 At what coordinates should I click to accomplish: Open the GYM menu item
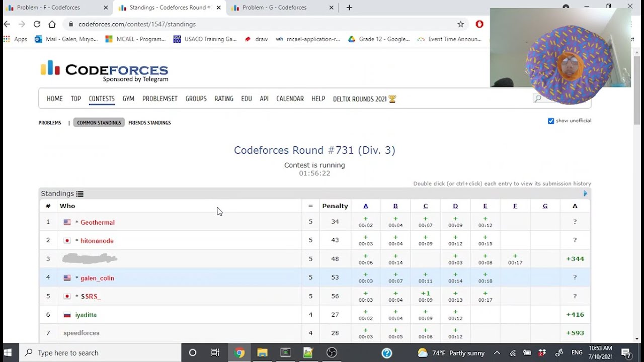tap(128, 99)
